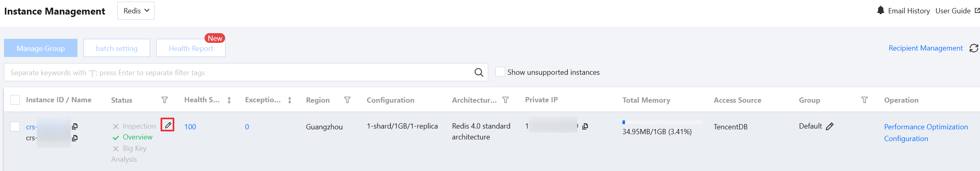Click the refresh icon near Recipient Management

tap(974, 48)
